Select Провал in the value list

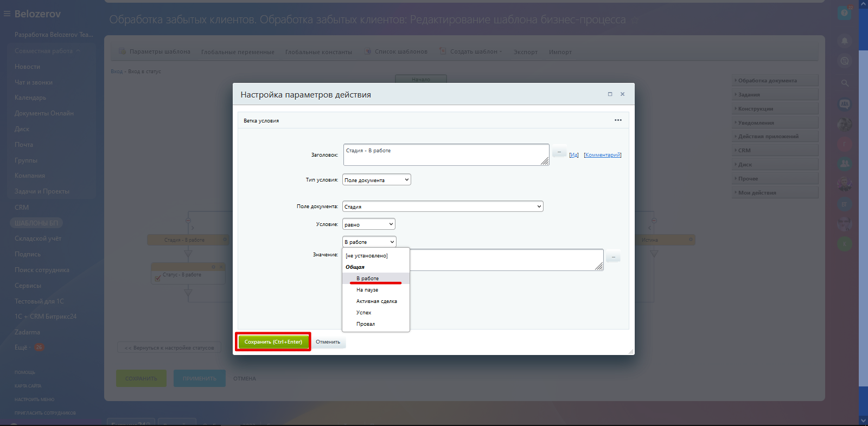376,324
